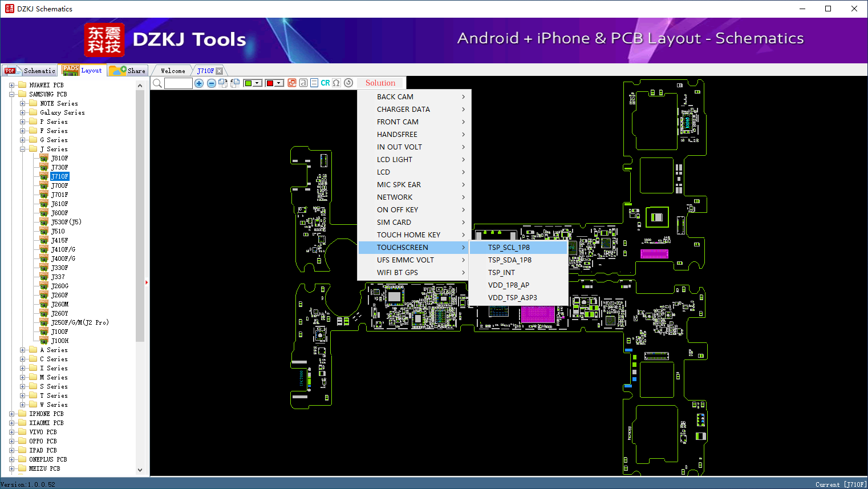The image size is (868, 489).
Task: Open the NETWORK submenu
Action: pyautogui.click(x=415, y=197)
